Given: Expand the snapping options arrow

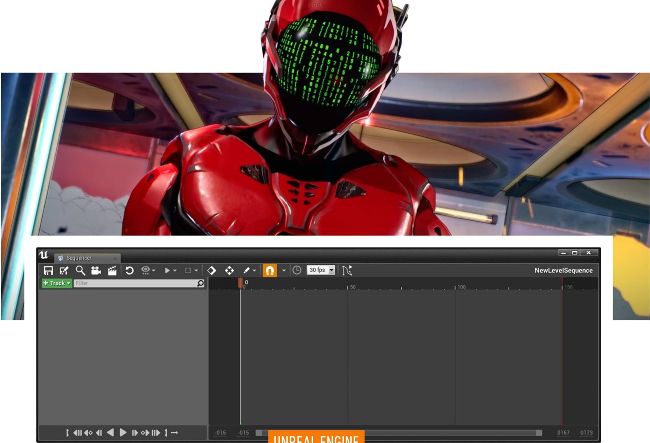Looking at the screenshot, I should pyautogui.click(x=284, y=270).
